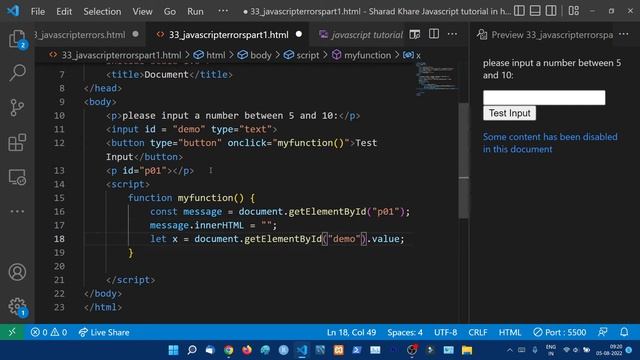Open the Search view
The image size is (640, 360).
17,73
